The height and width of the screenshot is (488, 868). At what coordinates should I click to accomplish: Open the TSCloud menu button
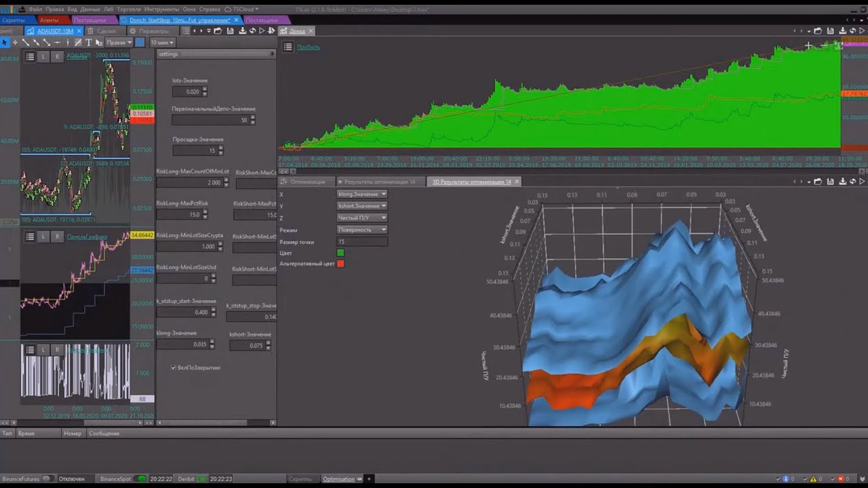tap(242, 9)
